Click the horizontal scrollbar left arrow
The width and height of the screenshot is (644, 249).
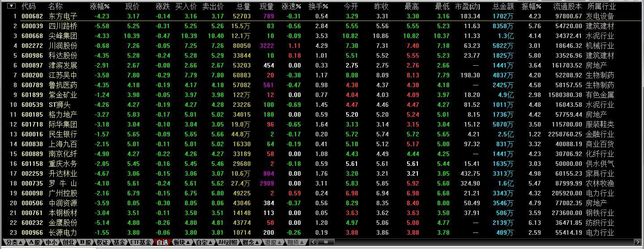tap(313, 242)
